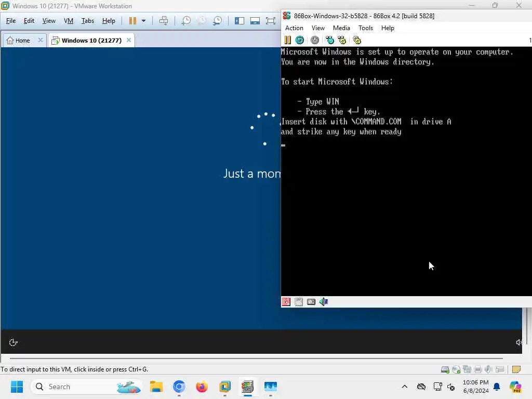Click the Windows 10 guest display area
The width and height of the screenshot is (532, 399).
pyautogui.click(x=141, y=200)
